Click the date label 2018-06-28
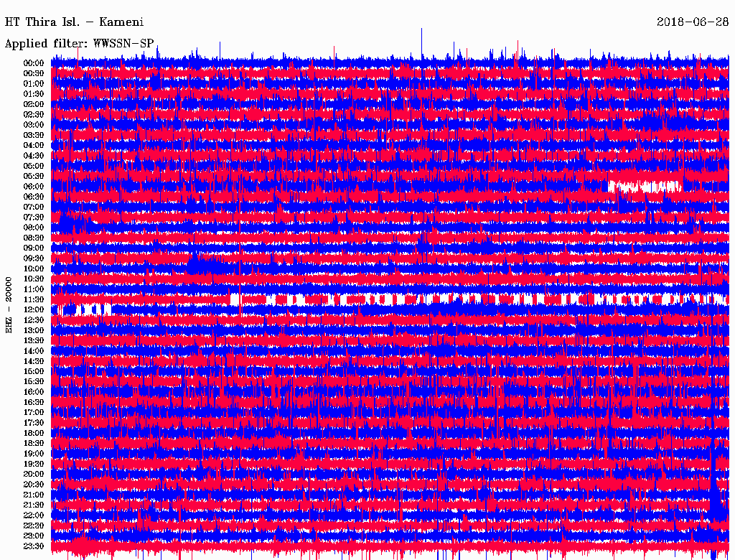Viewport: 735px width, 560px height. pyautogui.click(x=693, y=22)
